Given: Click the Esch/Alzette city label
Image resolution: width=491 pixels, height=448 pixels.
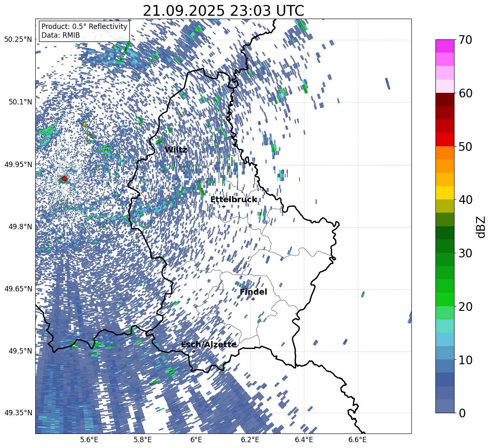Looking at the screenshot, I should coord(209,344).
